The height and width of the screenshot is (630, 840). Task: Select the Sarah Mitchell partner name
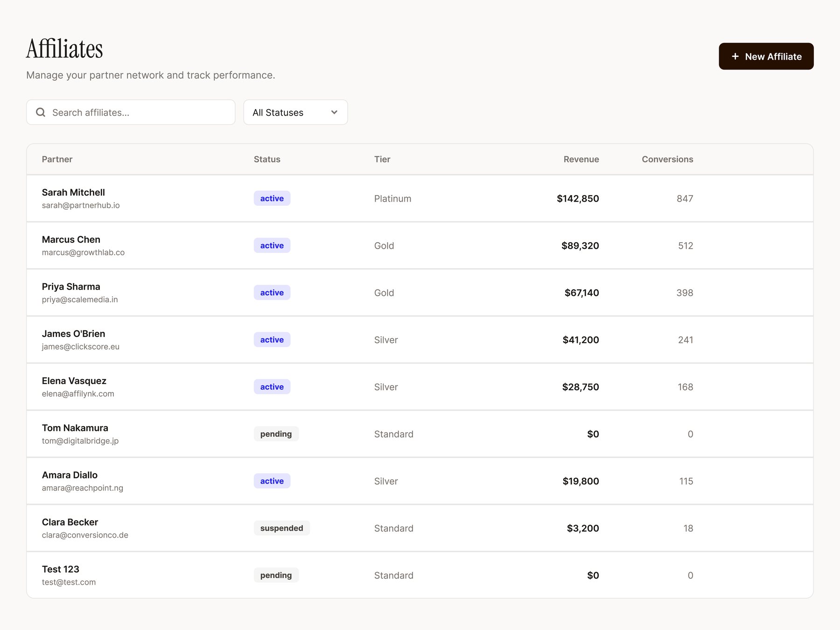[x=73, y=192]
